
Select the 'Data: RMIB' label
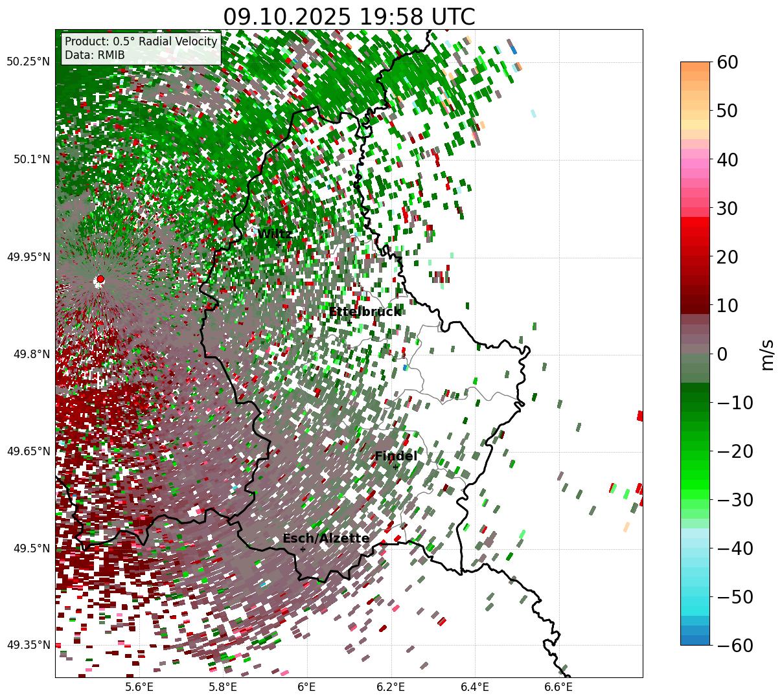tap(95, 56)
